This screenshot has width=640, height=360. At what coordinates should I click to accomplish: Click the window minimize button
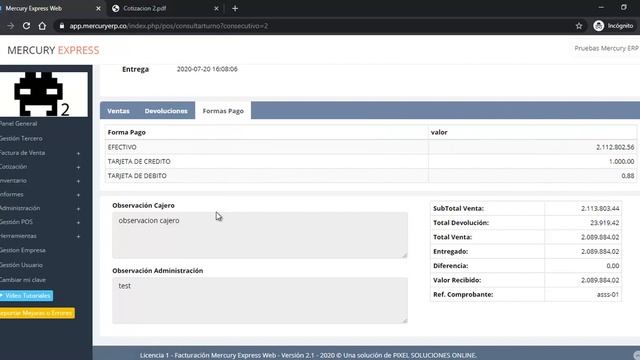(601, 7)
